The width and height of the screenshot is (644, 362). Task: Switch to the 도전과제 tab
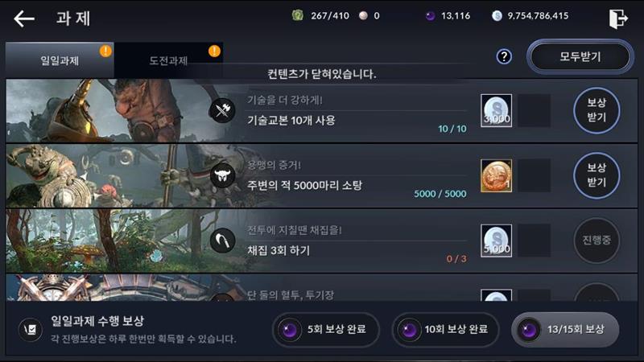coord(169,60)
